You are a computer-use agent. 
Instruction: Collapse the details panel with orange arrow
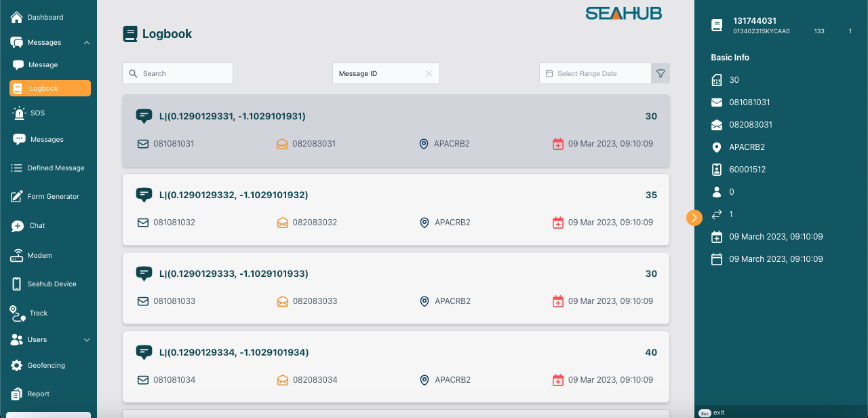tap(694, 217)
